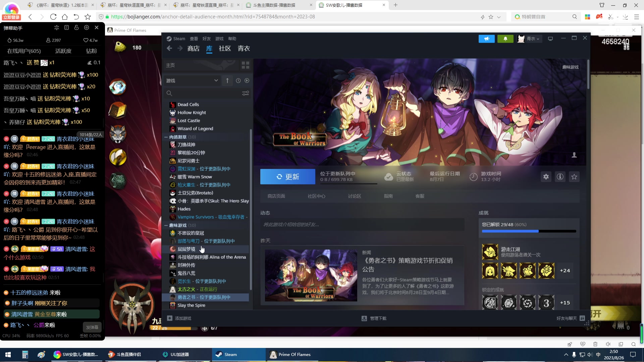Screen dimensions: 644x362
Task: Click the blue announcements megaphone button
Action: pyautogui.click(x=486, y=39)
